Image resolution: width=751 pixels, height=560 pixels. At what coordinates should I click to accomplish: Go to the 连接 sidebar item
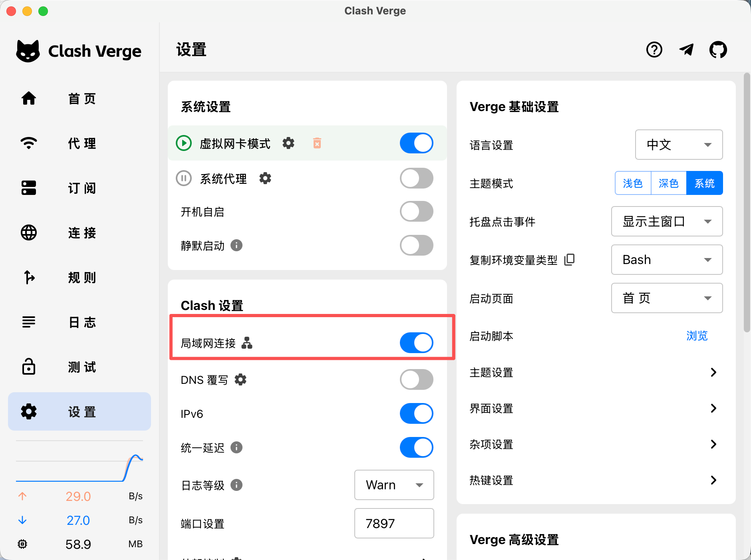79,232
